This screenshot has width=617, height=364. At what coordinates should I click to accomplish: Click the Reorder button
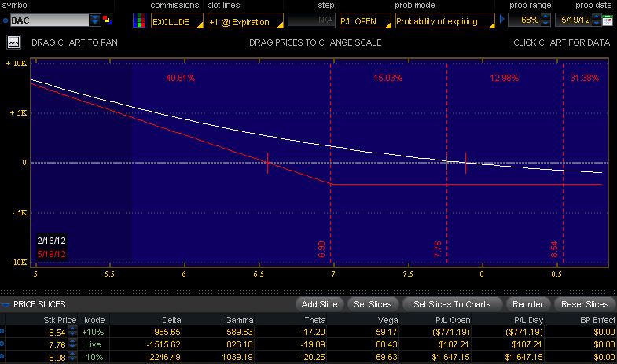click(527, 304)
